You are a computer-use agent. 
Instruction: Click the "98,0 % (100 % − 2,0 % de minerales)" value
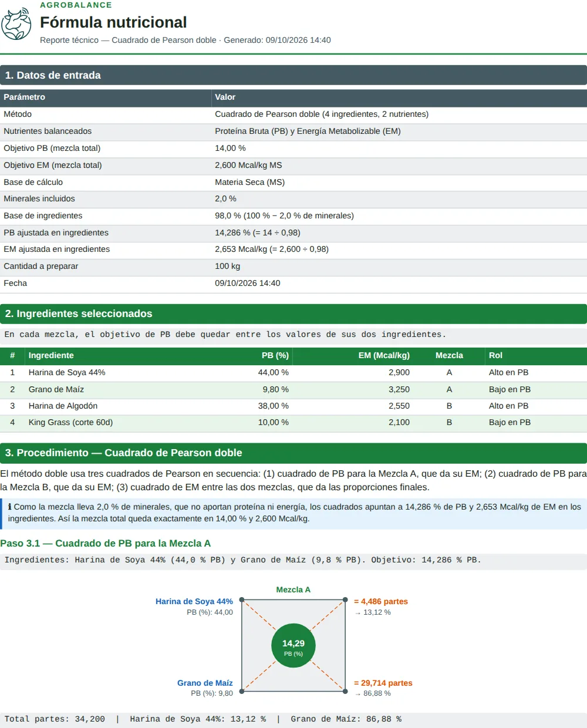pyautogui.click(x=284, y=215)
